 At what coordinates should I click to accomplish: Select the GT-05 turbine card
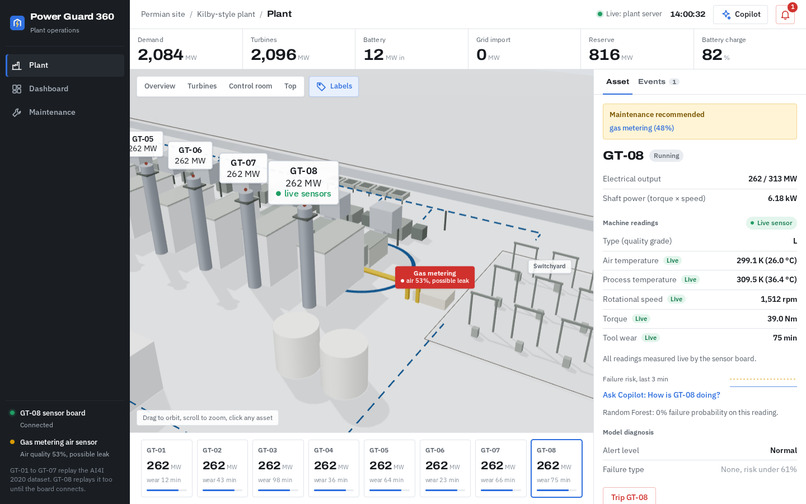[x=390, y=468]
